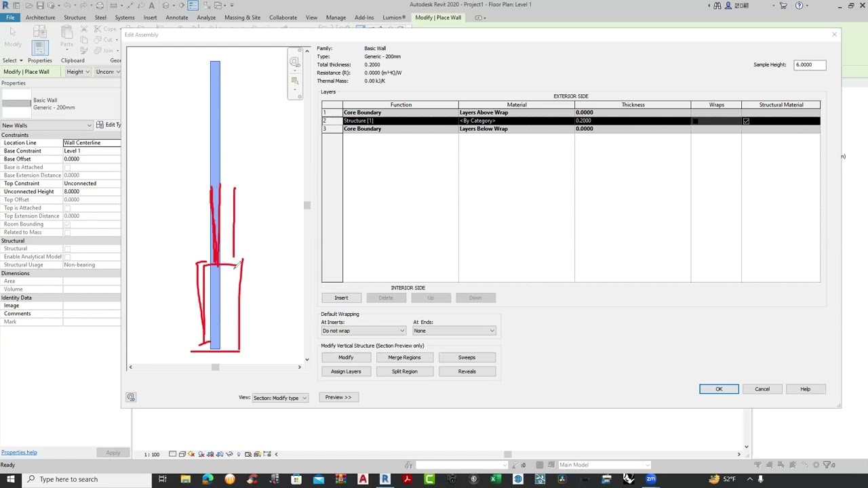Toggle the Structural checkbox in Properties
This screenshot has width=868, height=488.
[x=66, y=249]
